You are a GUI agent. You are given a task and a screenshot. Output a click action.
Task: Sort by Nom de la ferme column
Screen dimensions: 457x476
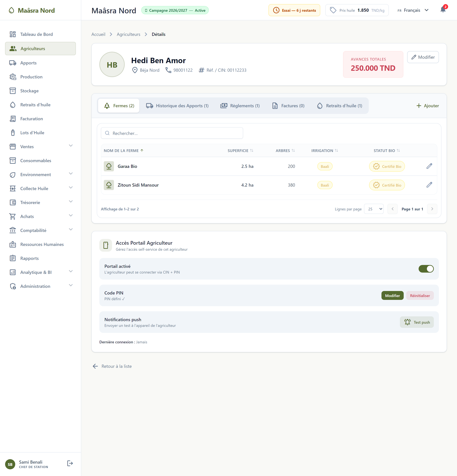pos(124,151)
